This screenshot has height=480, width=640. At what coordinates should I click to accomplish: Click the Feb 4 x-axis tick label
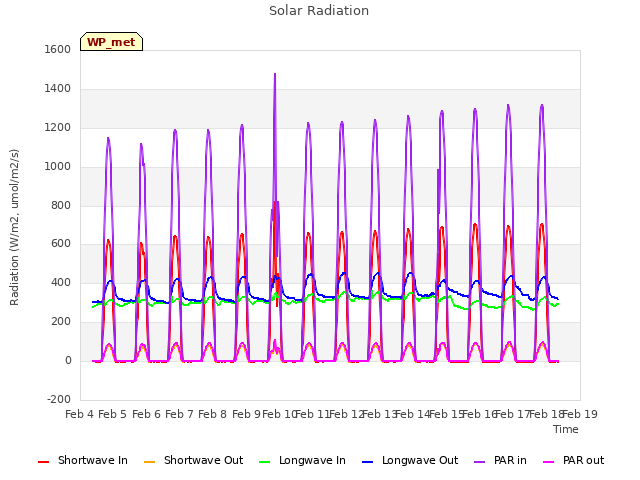click(x=80, y=414)
